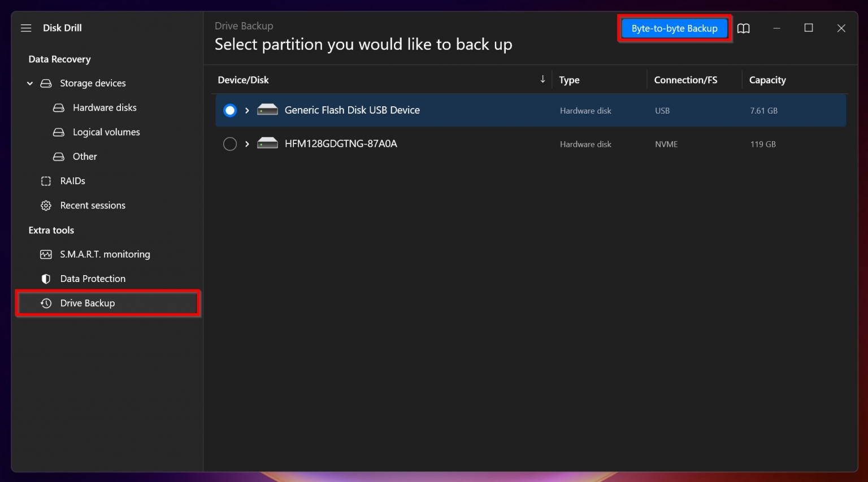
Task: Expand the HFM128GDGTNG-87A0A drive
Action: [247, 144]
